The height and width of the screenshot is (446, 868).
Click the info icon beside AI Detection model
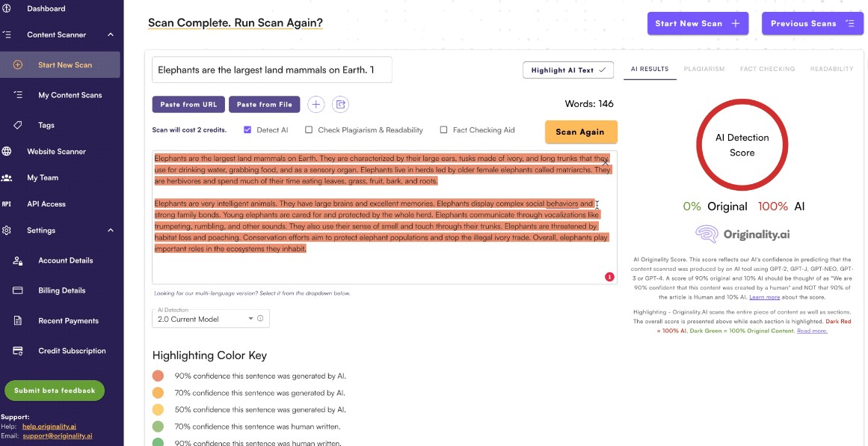pos(260,319)
